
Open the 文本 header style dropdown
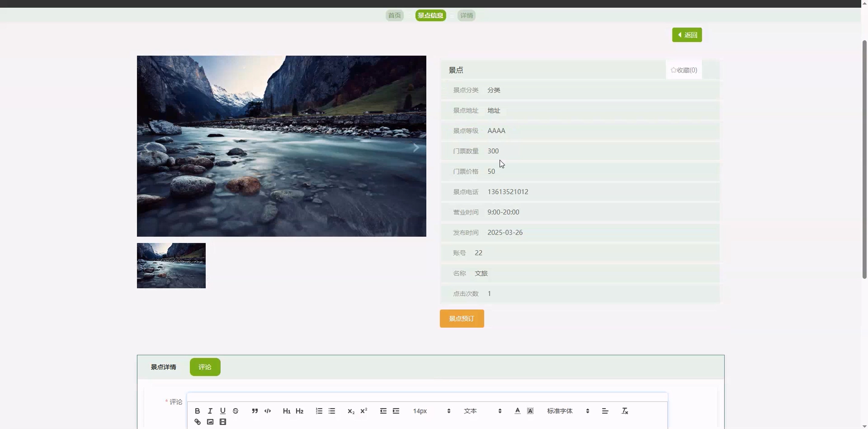[482, 411]
